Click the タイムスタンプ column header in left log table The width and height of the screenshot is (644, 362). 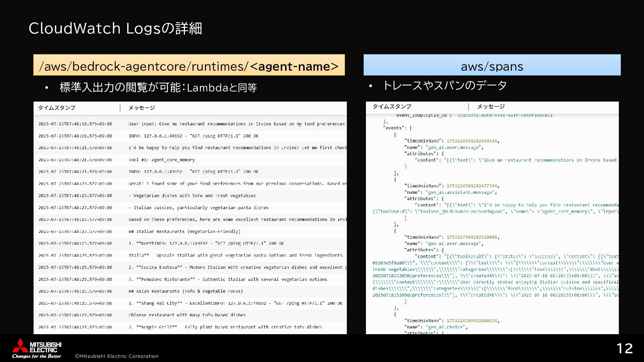(x=56, y=108)
